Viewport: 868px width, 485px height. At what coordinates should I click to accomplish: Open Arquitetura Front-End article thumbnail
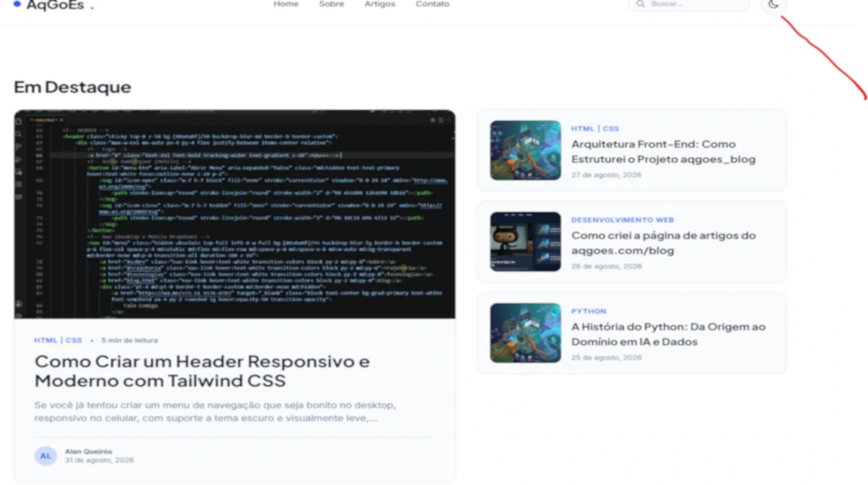526,151
